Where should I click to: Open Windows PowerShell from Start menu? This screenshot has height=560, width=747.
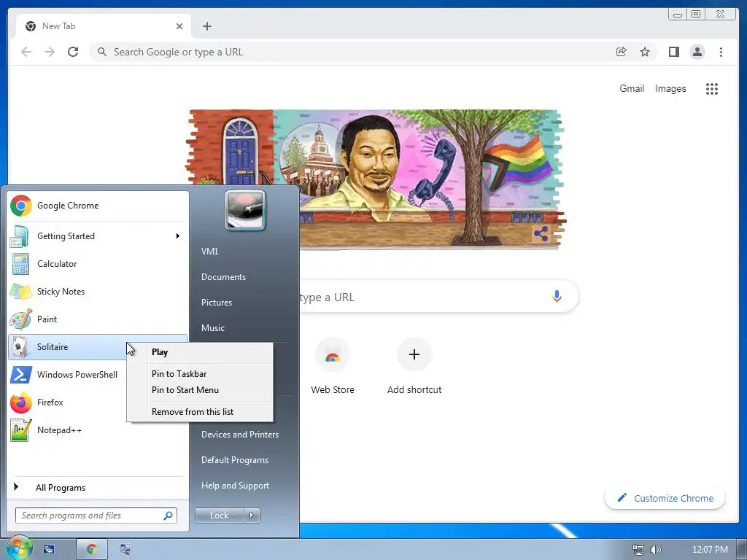pos(66,375)
